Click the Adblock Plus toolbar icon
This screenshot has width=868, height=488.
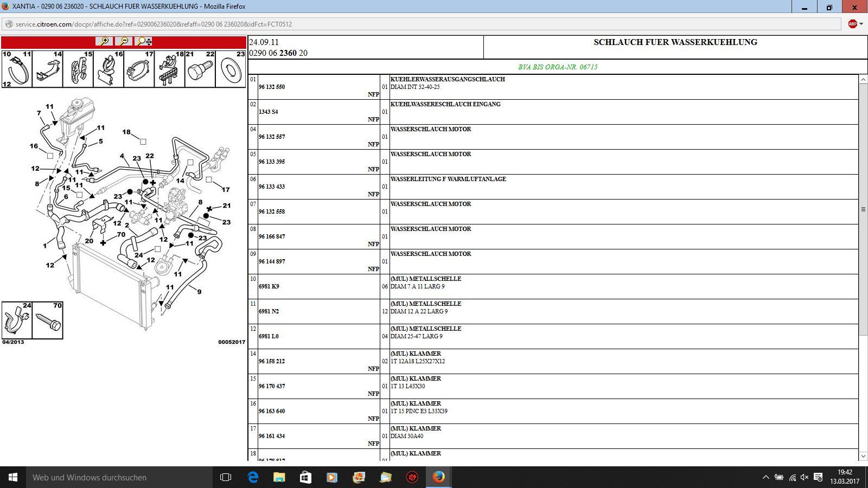click(x=852, y=24)
